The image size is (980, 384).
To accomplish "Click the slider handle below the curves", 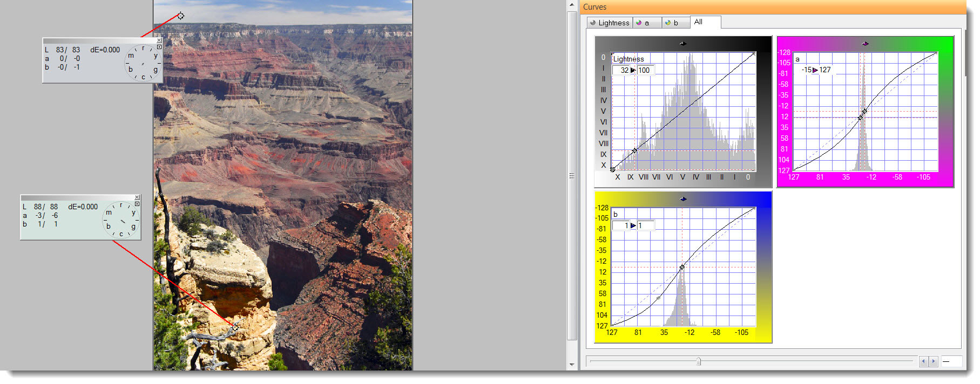I will [x=699, y=361].
